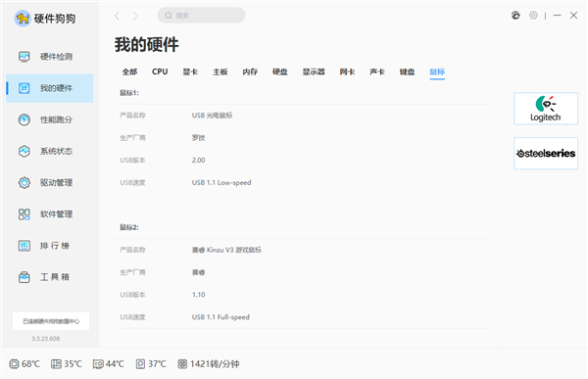Click motherboard temperature 35°C status icon

pyautogui.click(x=56, y=363)
